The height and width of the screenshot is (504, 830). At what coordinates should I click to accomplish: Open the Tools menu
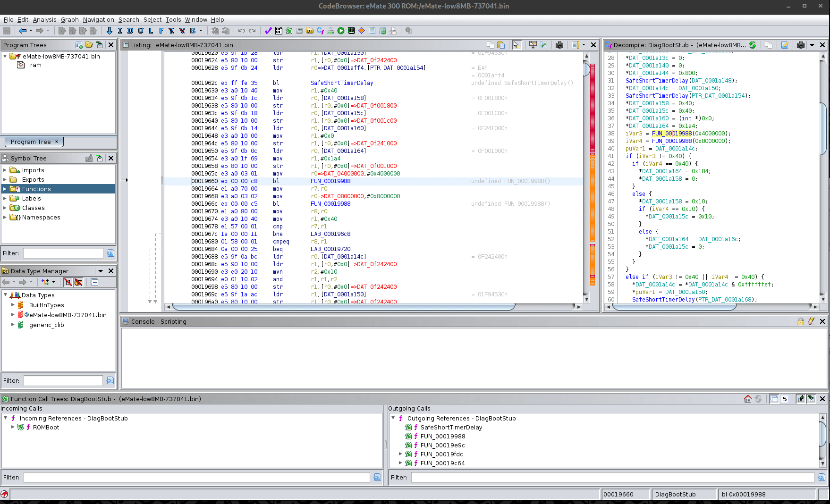click(173, 19)
